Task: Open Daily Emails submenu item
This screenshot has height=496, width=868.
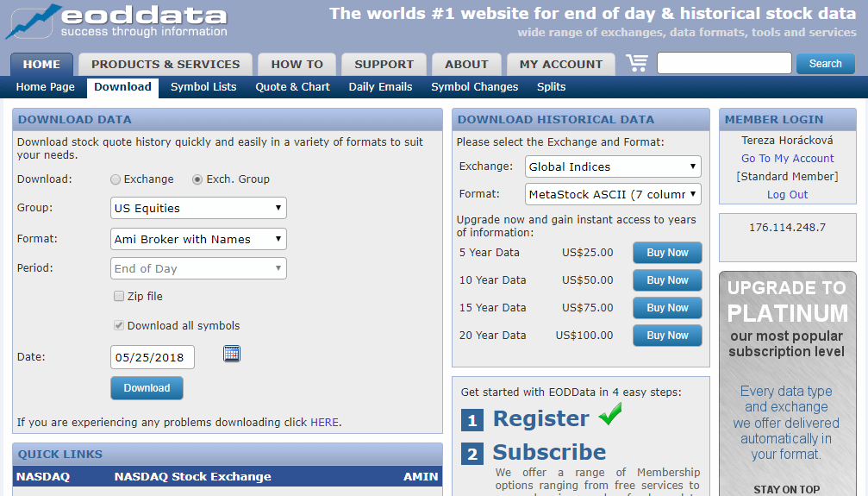Action: [x=380, y=87]
